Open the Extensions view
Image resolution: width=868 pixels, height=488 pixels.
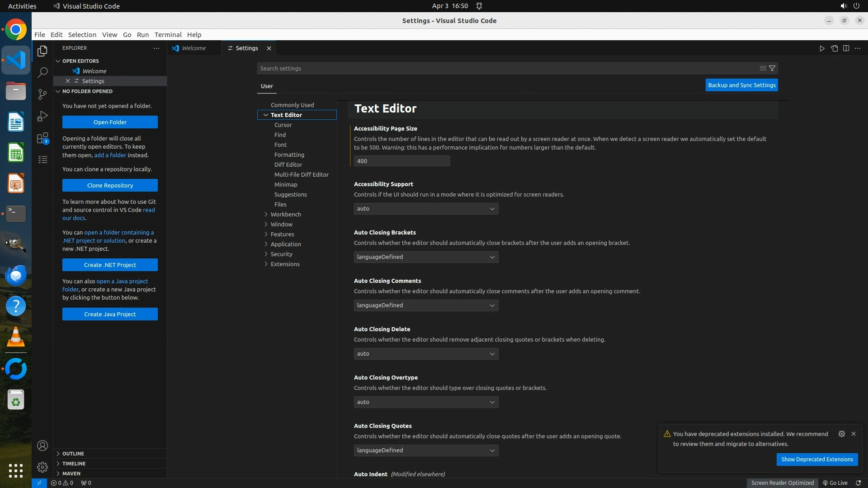click(42, 138)
